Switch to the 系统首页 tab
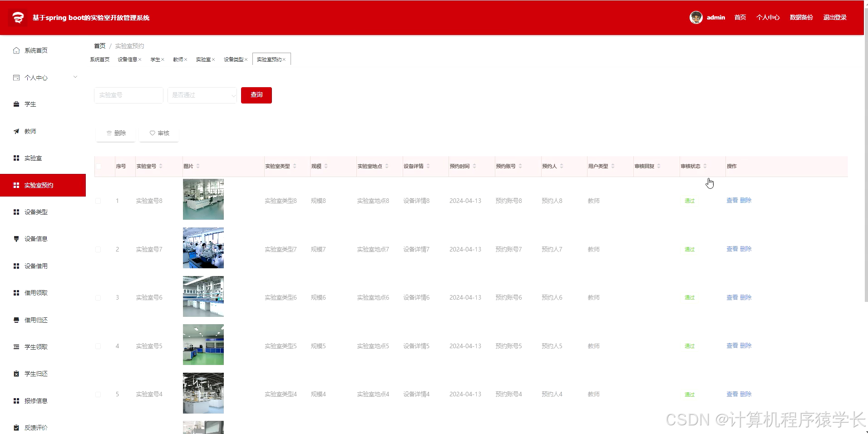The width and height of the screenshot is (868, 434). pos(100,59)
